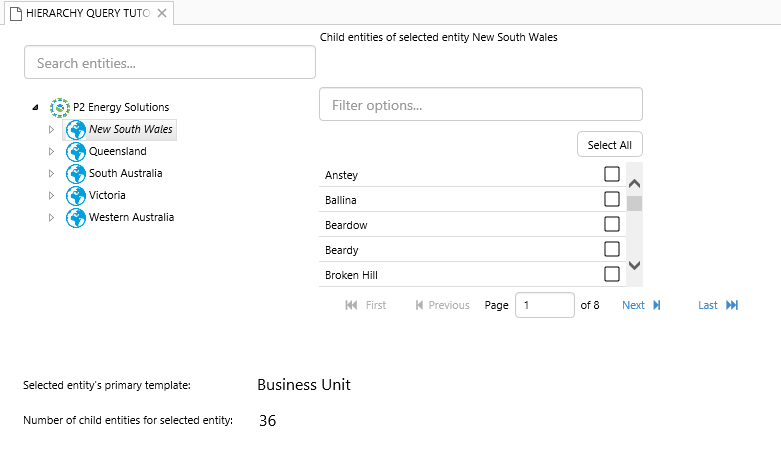Image resolution: width=781 pixels, height=457 pixels.
Task: Check the Beardow checkbox
Action: pyautogui.click(x=612, y=224)
